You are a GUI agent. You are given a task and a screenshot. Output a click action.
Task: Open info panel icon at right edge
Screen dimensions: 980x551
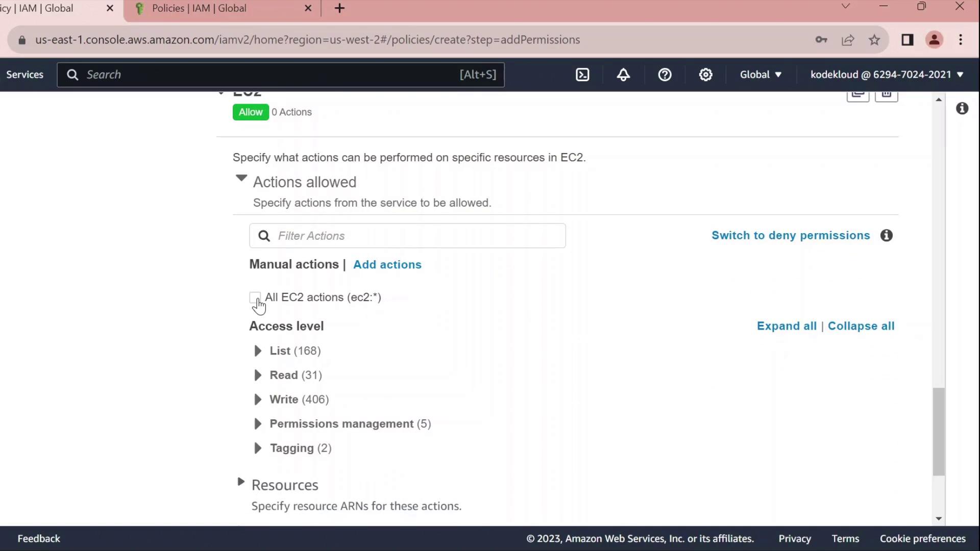pos(962,108)
